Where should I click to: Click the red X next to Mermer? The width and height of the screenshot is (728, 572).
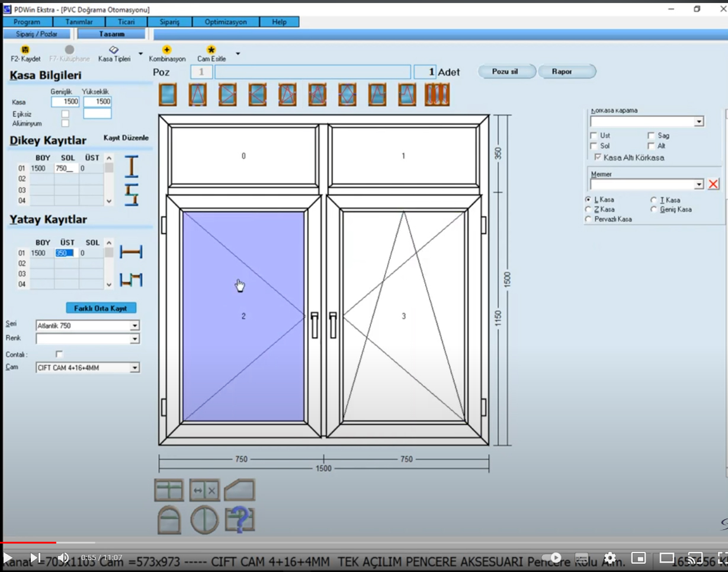click(713, 184)
